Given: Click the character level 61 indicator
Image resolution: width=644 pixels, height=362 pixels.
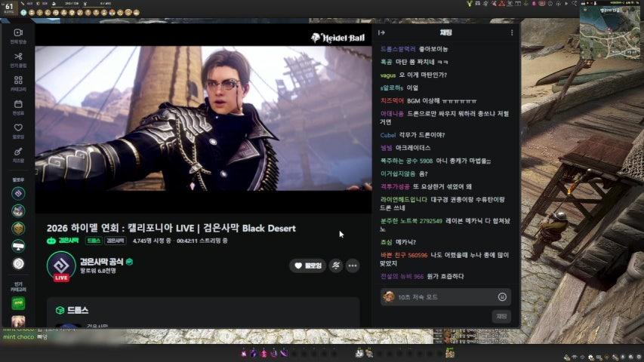Looking at the screenshot, I should 8,7.
